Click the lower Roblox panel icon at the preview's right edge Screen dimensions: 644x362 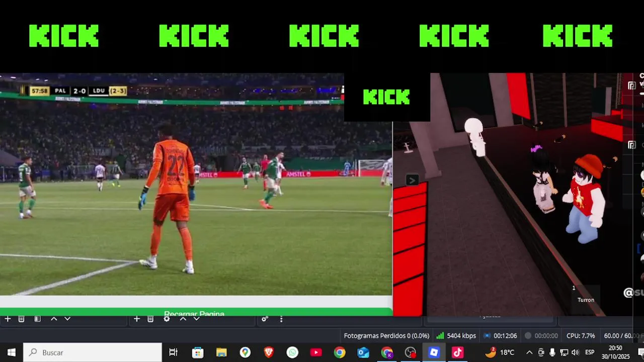coord(632,145)
